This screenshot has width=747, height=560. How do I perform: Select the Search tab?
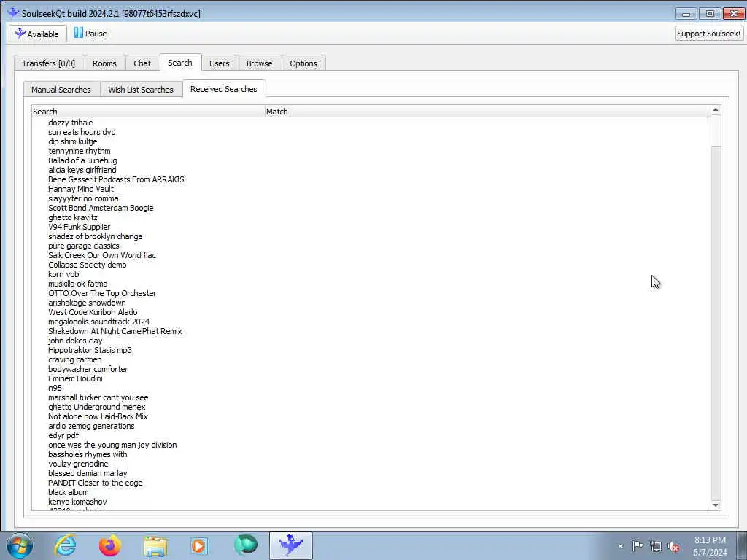click(x=180, y=63)
